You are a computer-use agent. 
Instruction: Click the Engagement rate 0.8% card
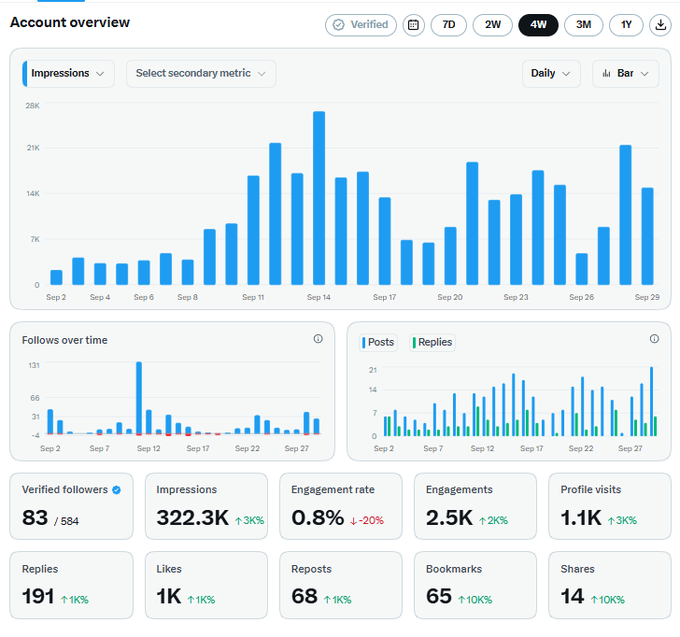coord(341,506)
